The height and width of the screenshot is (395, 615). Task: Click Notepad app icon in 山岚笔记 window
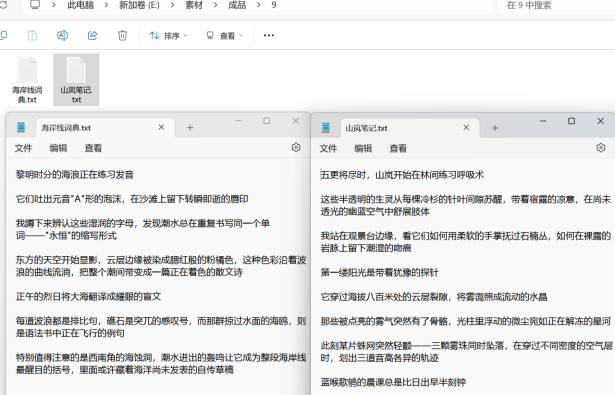pyautogui.click(x=326, y=127)
